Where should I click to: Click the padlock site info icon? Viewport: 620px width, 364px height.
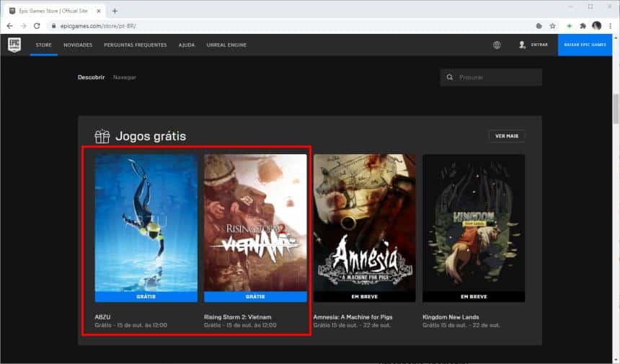(54, 26)
